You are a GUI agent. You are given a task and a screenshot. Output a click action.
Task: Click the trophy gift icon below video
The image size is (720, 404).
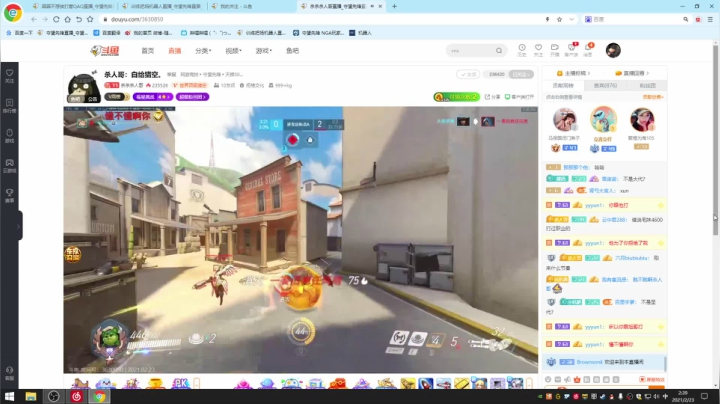pos(155,383)
